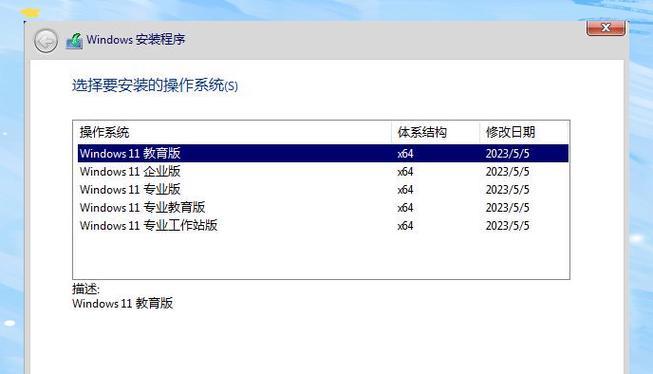Click x64 in the 专业工作站版 row
Viewport: 653px width, 374px height.
[405, 226]
